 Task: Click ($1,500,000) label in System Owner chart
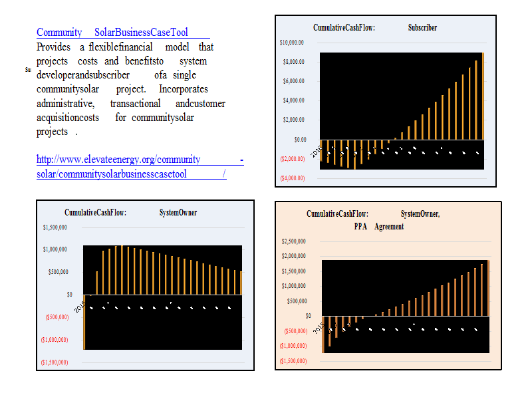click(x=55, y=362)
